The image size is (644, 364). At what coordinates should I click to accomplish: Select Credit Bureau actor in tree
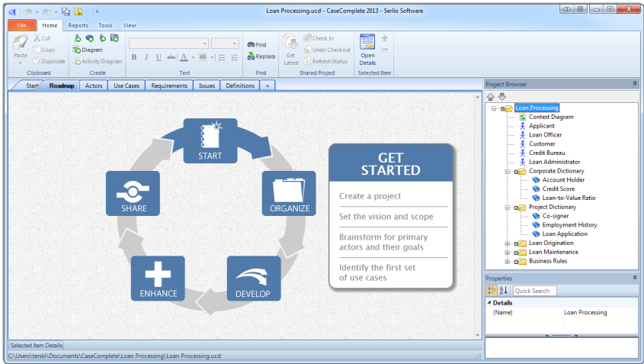[x=546, y=153]
